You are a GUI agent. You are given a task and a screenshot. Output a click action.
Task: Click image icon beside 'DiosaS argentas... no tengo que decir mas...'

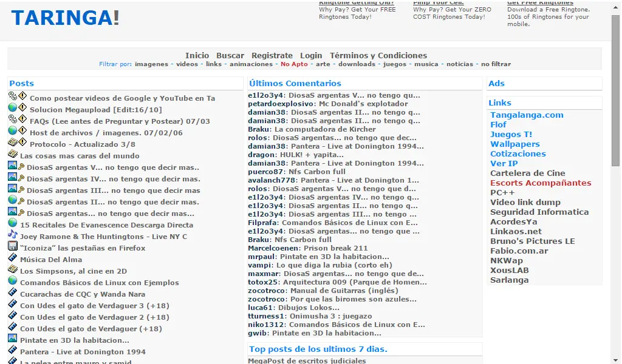tap(13, 211)
